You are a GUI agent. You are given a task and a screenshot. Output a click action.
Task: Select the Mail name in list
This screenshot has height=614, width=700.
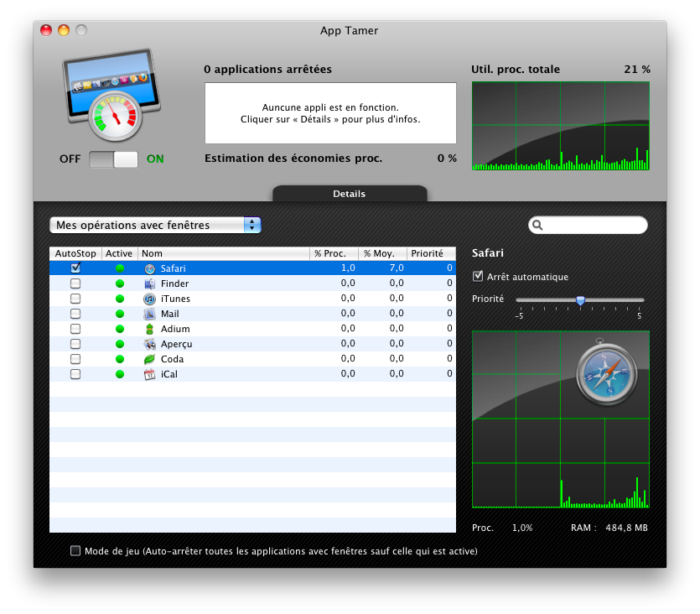coord(170,314)
